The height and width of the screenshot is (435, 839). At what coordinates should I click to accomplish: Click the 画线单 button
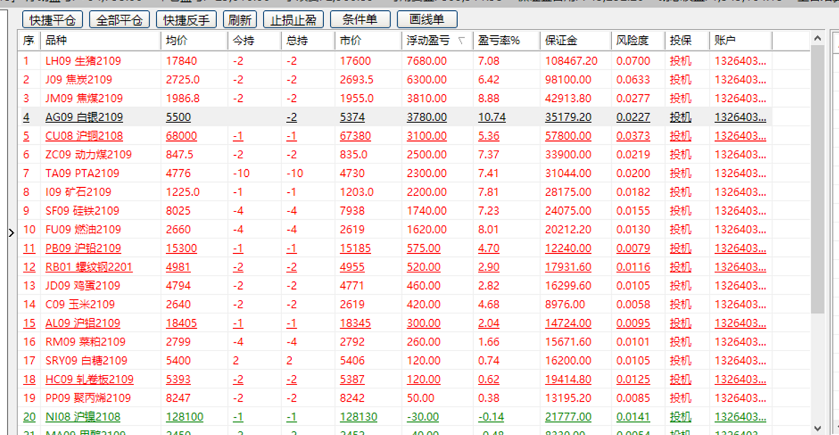[427, 20]
